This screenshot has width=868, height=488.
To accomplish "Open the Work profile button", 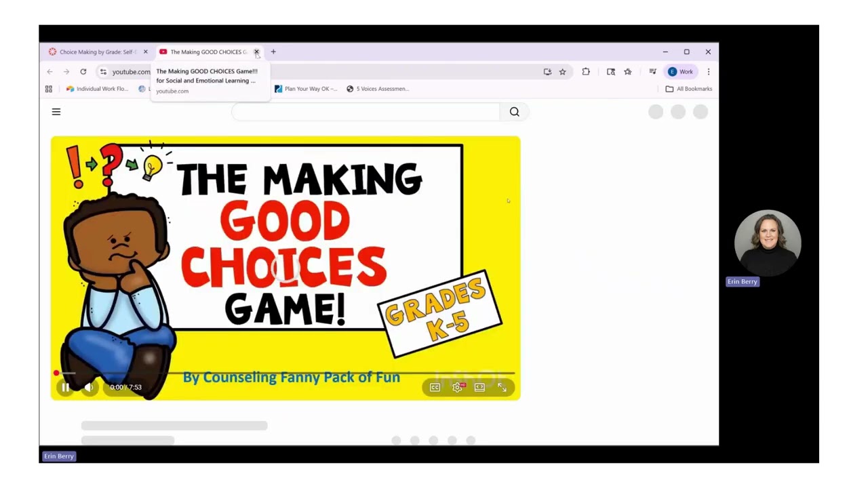I will coord(682,72).
